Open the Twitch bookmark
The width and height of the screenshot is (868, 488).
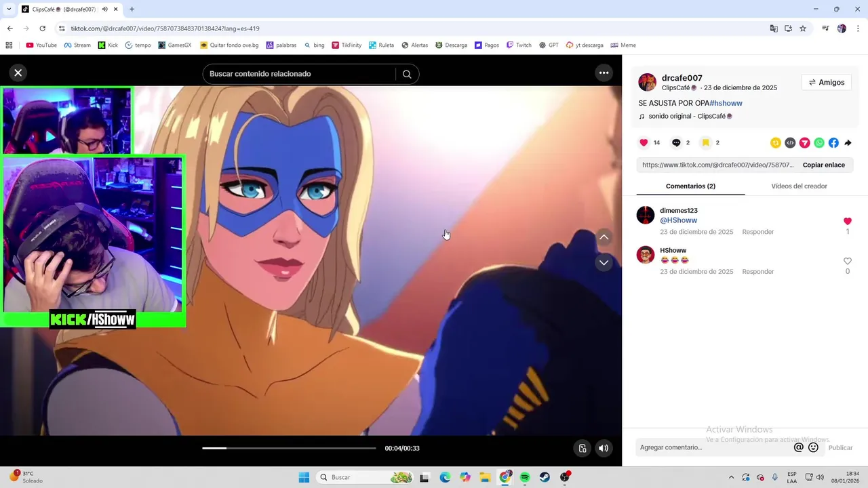click(519, 45)
